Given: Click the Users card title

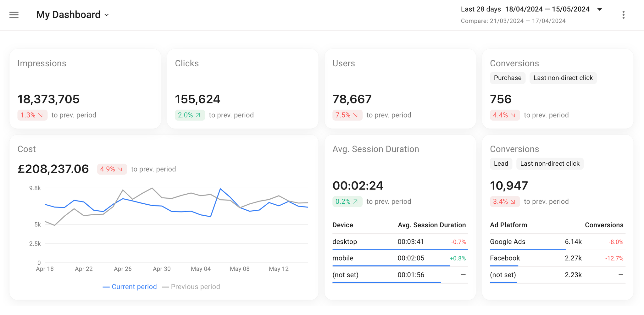Looking at the screenshot, I should click(x=343, y=64).
